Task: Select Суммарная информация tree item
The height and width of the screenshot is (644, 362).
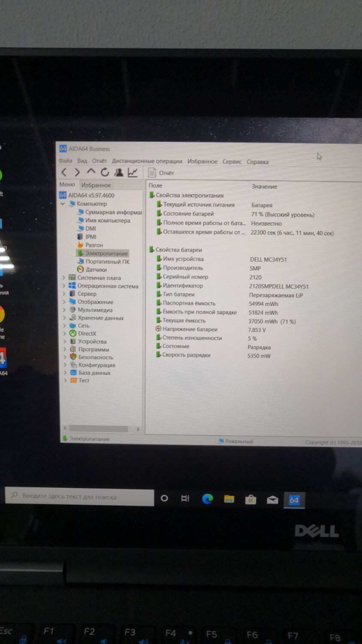Action: pos(109,212)
